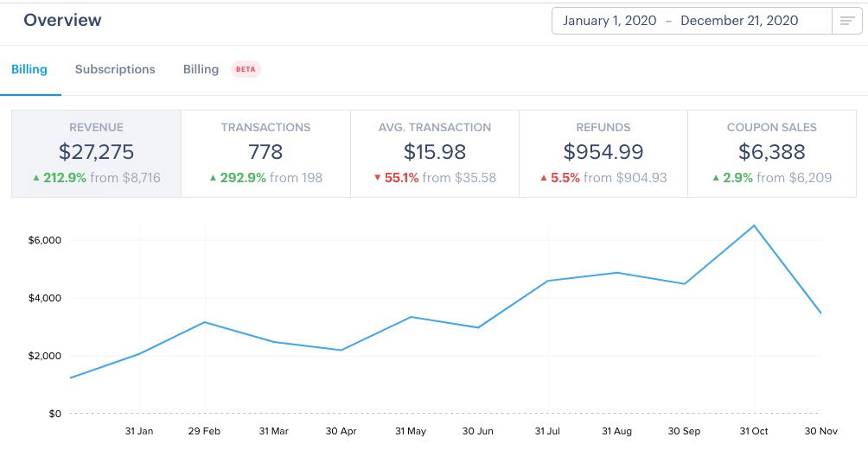Screen dimensions: 868x456
Task: Open the Billing tab marked beta
Action: click(201, 69)
